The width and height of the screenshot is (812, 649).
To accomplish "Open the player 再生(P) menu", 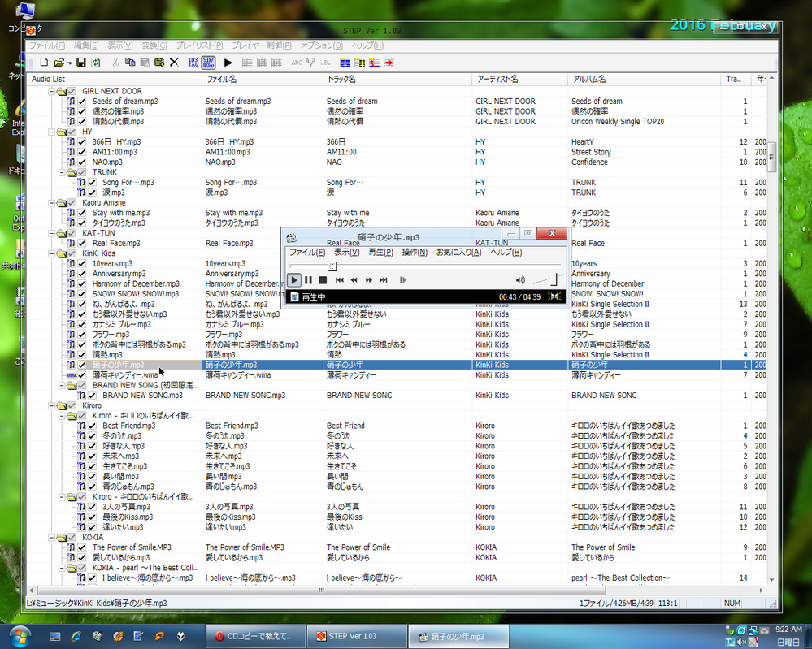I will 380,253.
